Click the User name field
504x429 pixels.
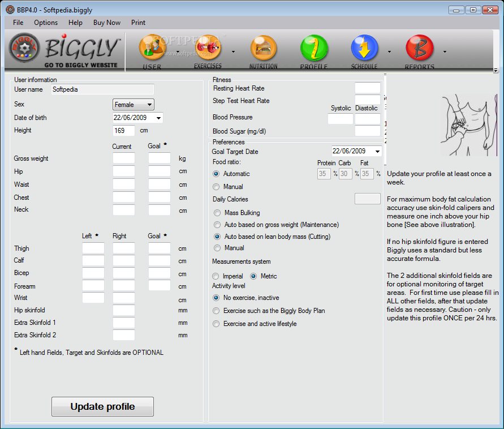(x=103, y=89)
